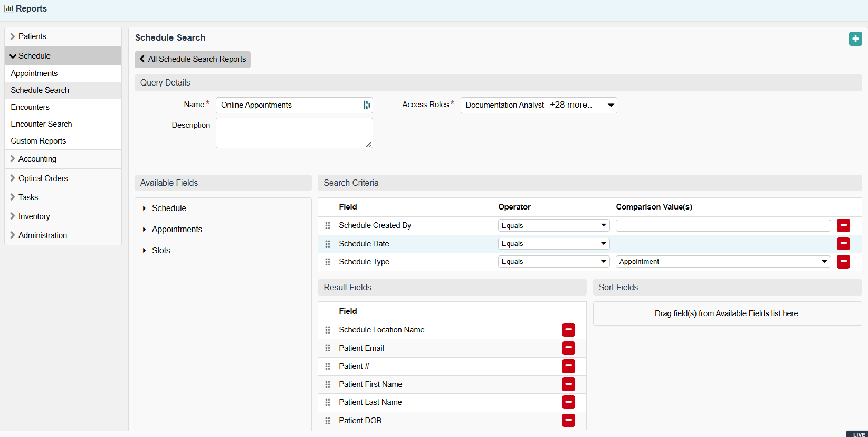Click drag handle for Patient First Name
This screenshot has height=437, width=868.
pos(328,384)
